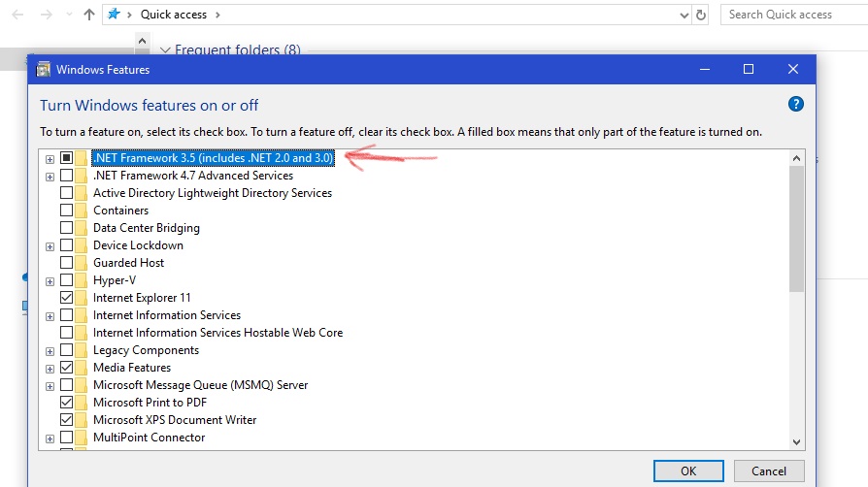
Task: Select Microsoft XPS Document Writer item
Action: point(175,420)
